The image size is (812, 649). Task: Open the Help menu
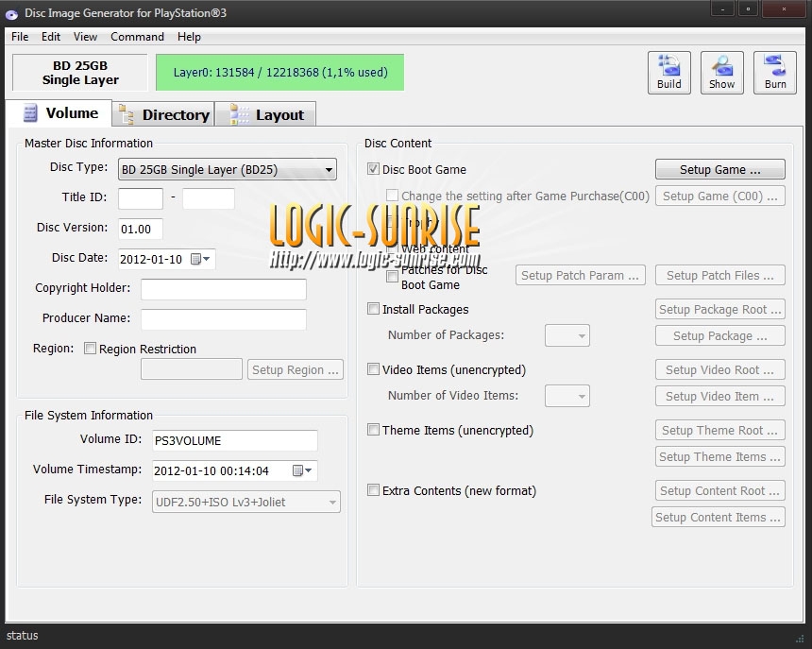[x=189, y=37]
